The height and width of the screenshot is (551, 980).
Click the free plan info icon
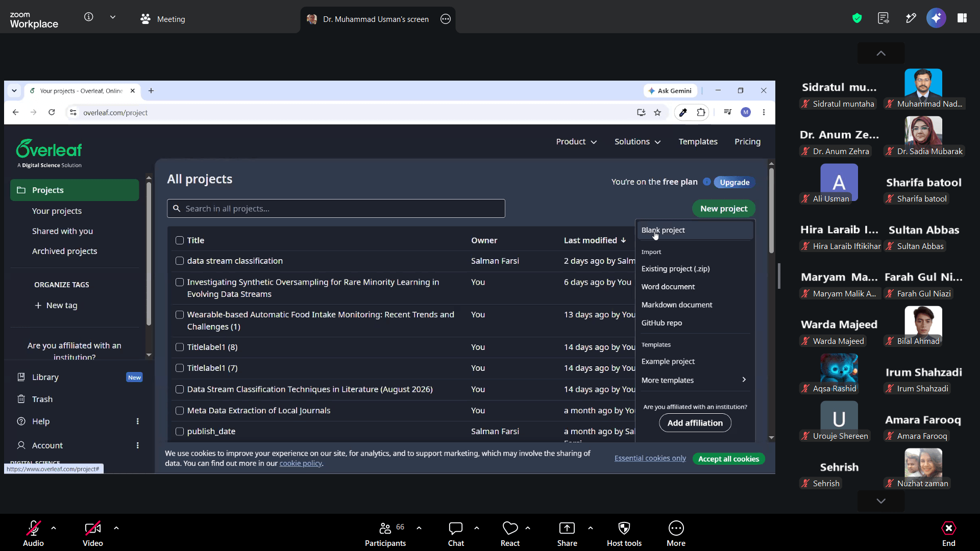coord(707,182)
